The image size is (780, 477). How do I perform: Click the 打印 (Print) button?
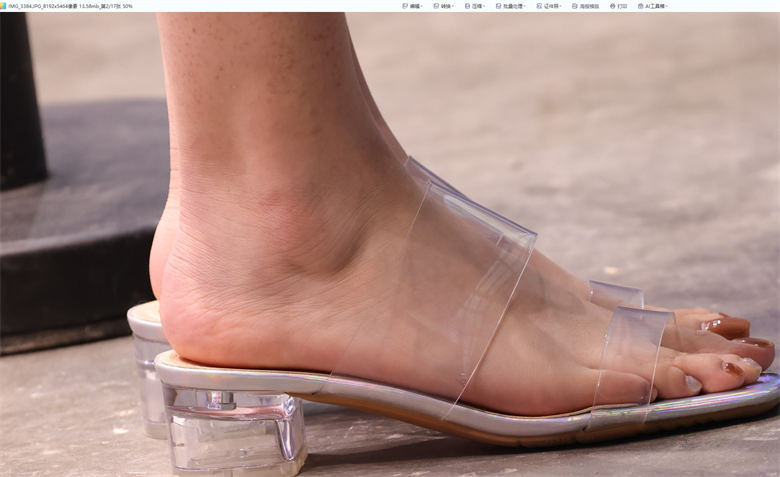(x=618, y=6)
